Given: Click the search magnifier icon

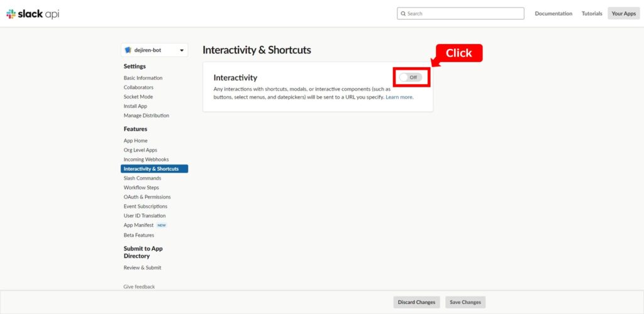Looking at the screenshot, I should pos(403,14).
